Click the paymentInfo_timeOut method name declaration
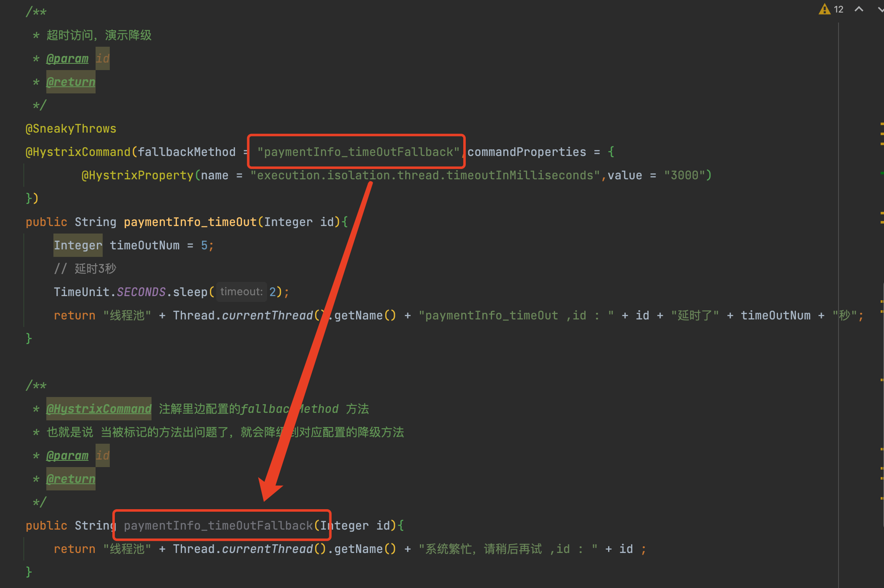The image size is (884, 588). [190, 222]
